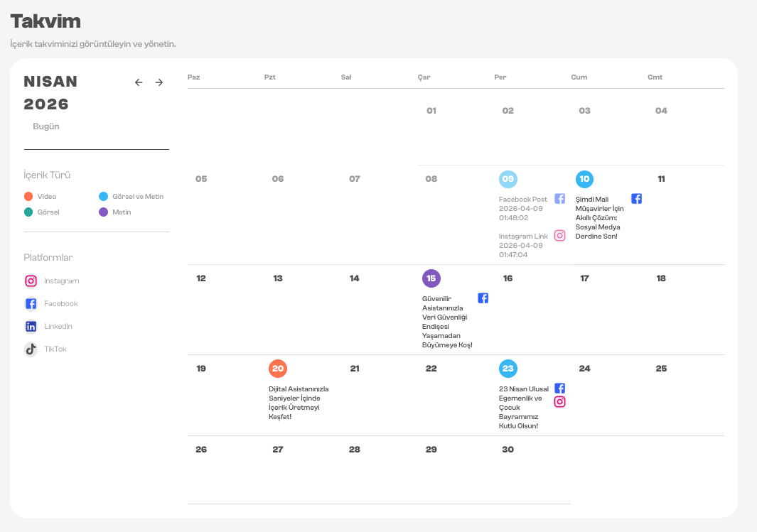Select date 27 in the calendar
757x532 pixels.
pyautogui.click(x=278, y=450)
